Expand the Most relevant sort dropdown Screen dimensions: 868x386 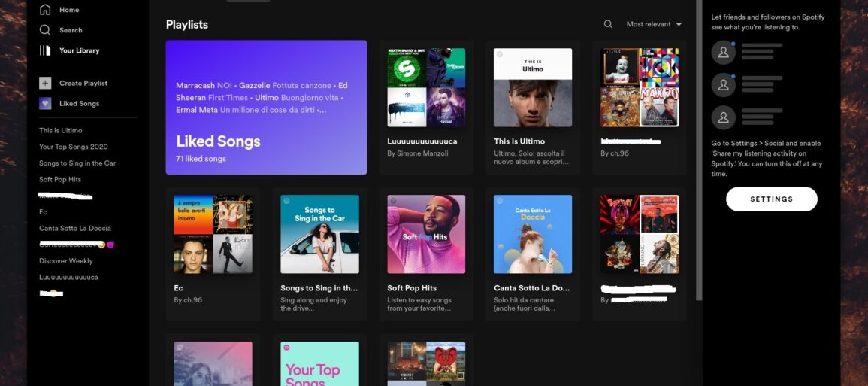pyautogui.click(x=654, y=24)
